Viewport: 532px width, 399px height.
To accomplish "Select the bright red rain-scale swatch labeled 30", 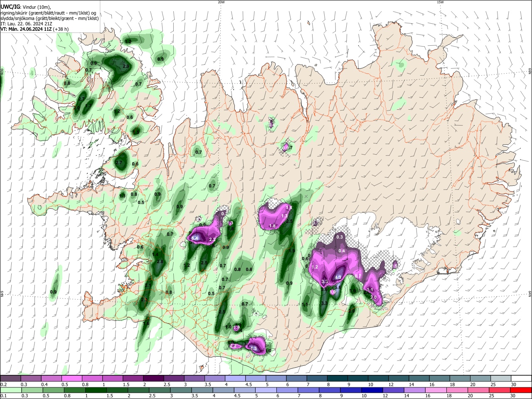I will [x=521, y=390].
